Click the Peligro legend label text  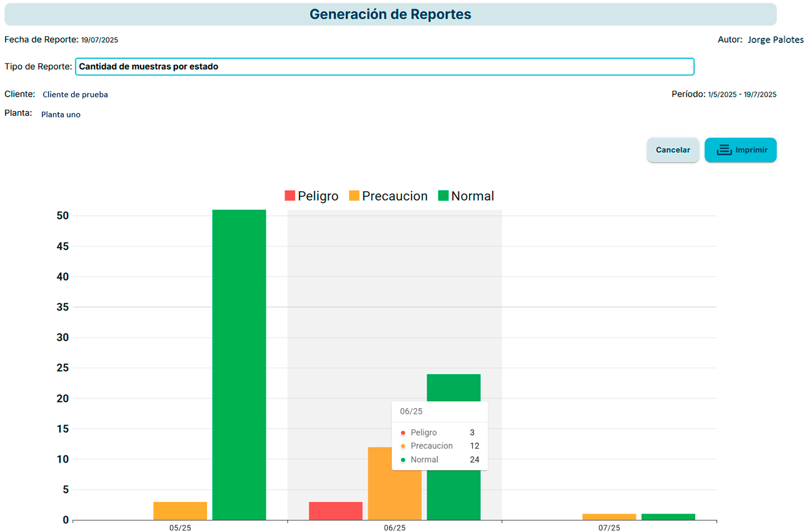pos(318,196)
